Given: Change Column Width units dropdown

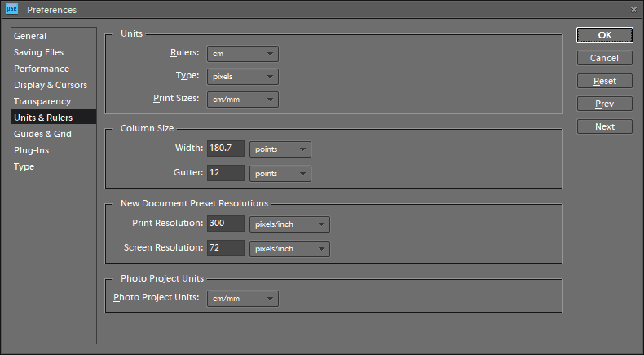Looking at the screenshot, I should [280, 150].
